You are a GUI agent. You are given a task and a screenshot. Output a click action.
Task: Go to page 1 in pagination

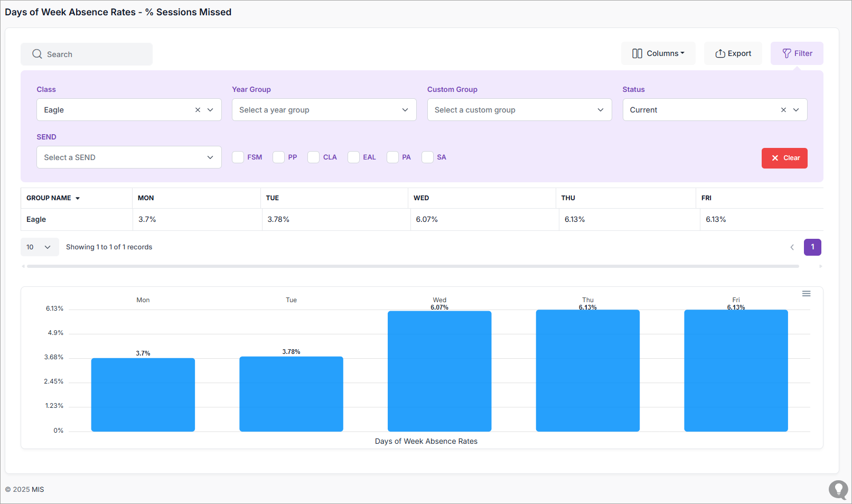(x=812, y=247)
